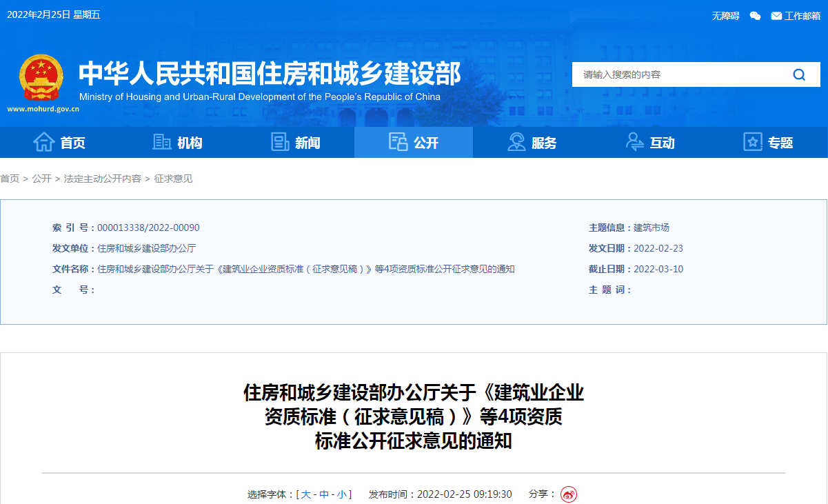The image size is (828, 504).
Task: Set font size to 大
Action: (306, 494)
